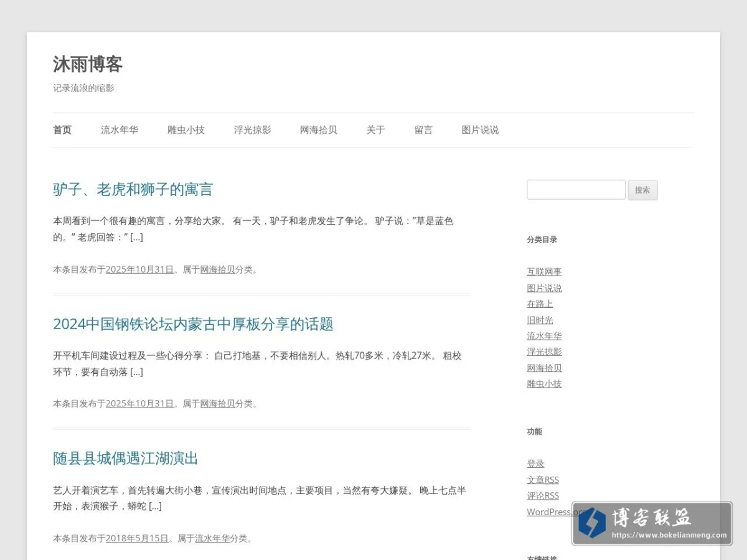Open the 首页 navigation menu item
Screen dimensions: 747x560
click(x=62, y=130)
